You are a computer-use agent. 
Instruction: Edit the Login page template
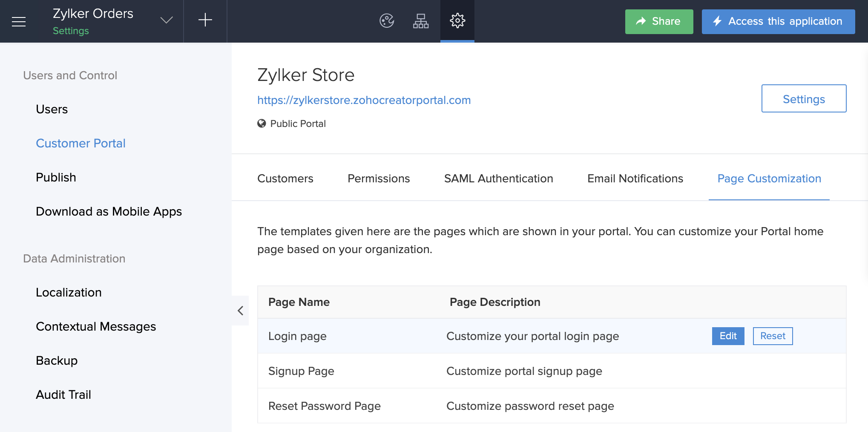(728, 336)
